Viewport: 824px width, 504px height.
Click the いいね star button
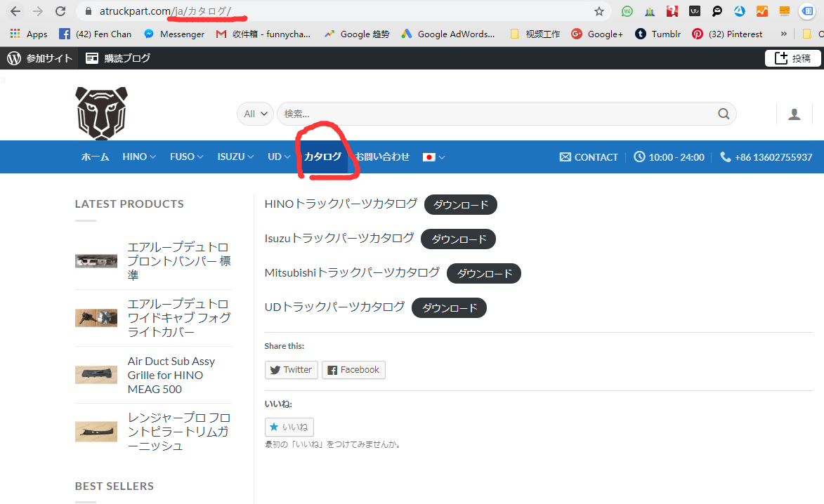(x=289, y=427)
